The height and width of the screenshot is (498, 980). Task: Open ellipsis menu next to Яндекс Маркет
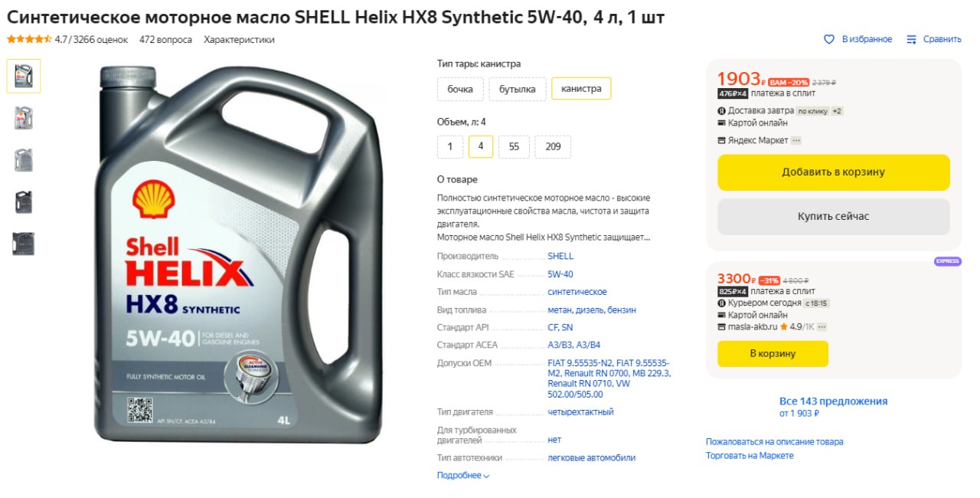(x=796, y=140)
